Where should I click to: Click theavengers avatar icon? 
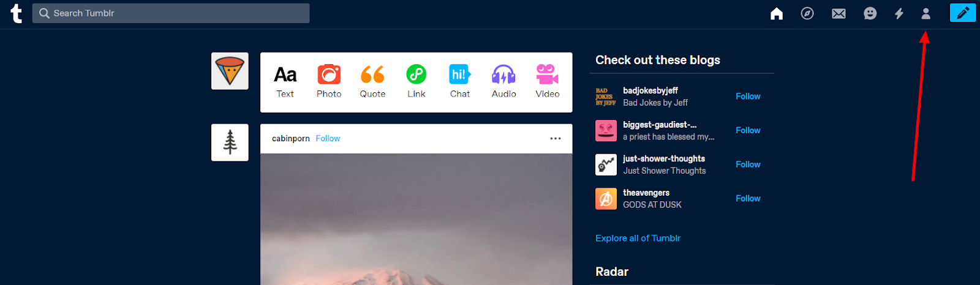pyautogui.click(x=606, y=199)
